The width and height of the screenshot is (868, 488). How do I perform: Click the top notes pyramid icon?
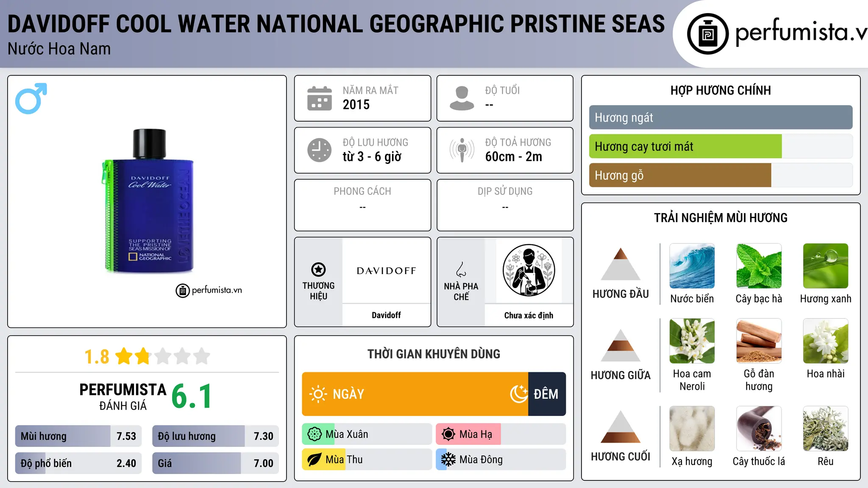pos(620,264)
